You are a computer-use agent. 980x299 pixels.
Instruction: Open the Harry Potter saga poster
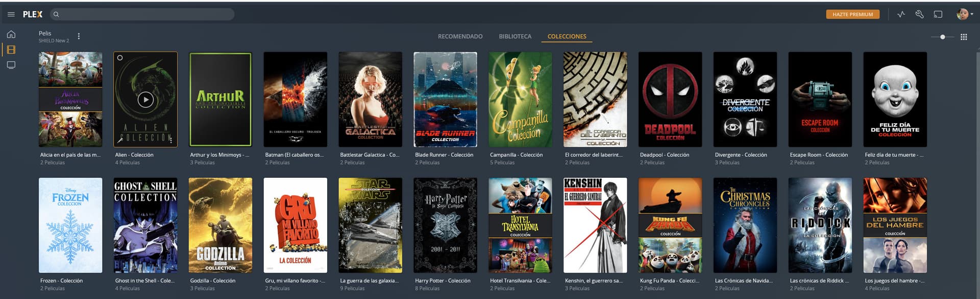(446, 225)
